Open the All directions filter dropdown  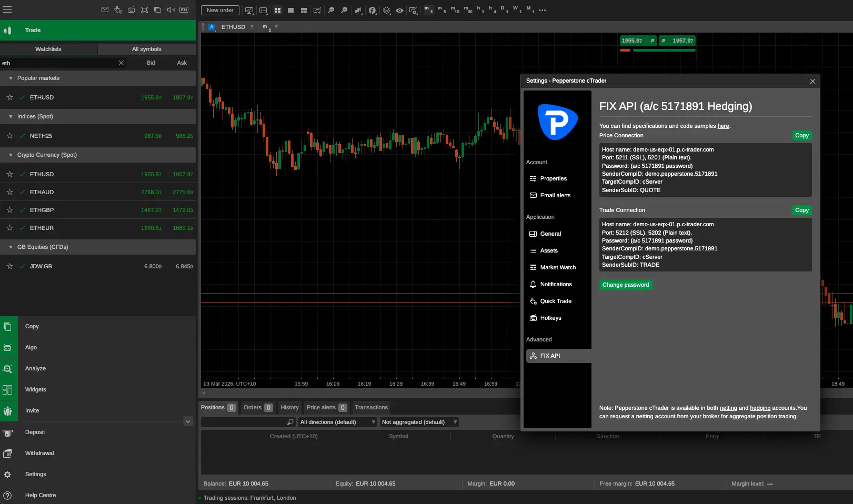coord(337,421)
